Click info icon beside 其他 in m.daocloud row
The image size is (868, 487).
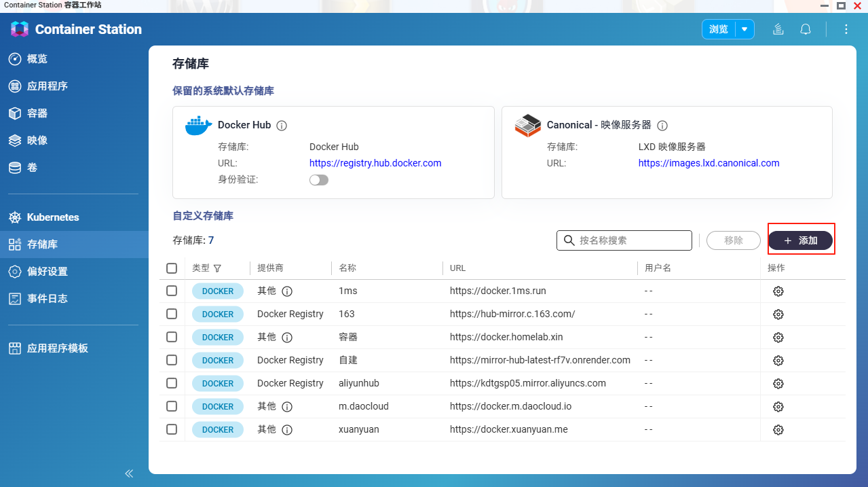tap(287, 407)
